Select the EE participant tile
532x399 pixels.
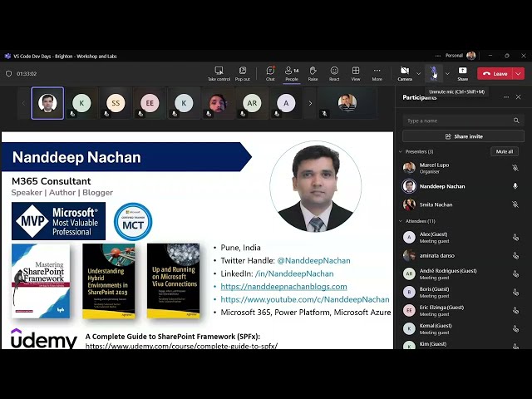pos(150,103)
